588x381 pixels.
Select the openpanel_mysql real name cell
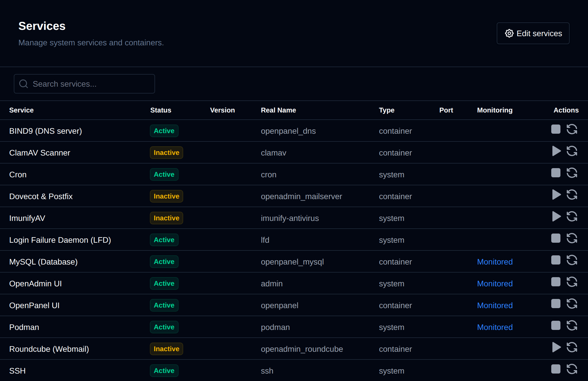(292, 262)
